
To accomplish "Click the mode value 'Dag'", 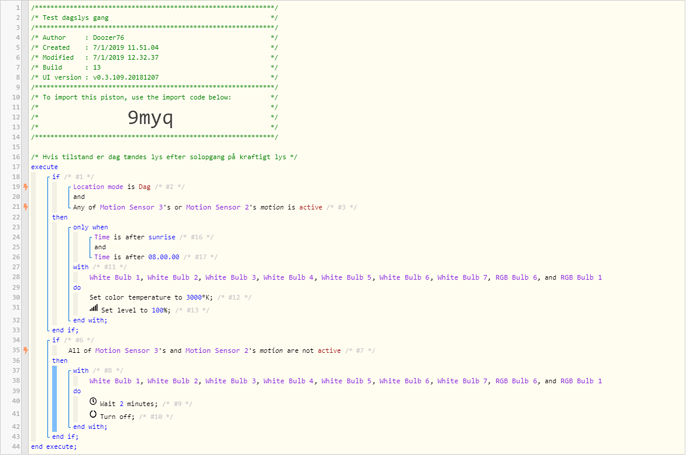I will click(x=144, y=187).
